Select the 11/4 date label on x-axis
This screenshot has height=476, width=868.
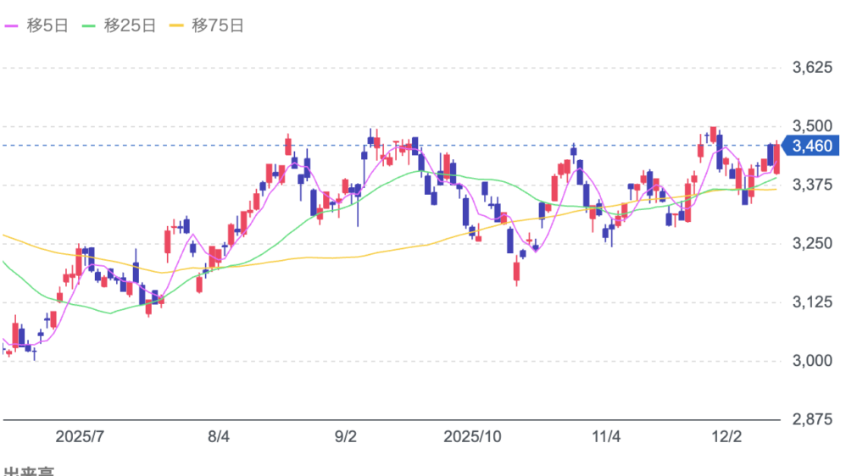(x=606, y=437)
